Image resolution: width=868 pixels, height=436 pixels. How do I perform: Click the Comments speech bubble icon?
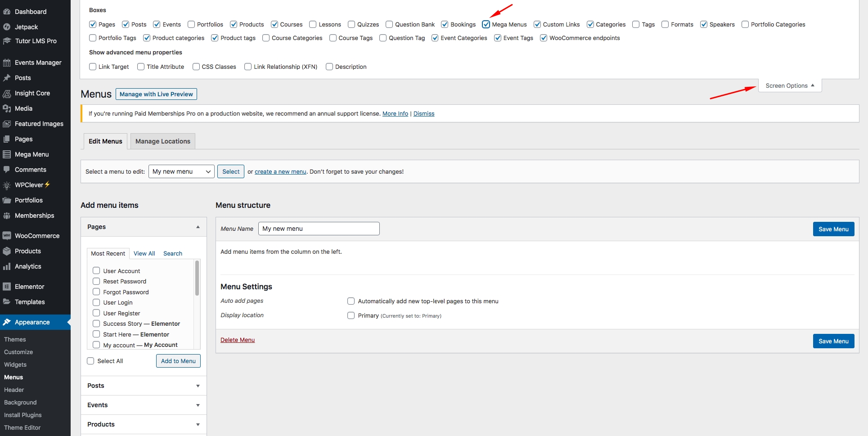[x=7, y=170]
